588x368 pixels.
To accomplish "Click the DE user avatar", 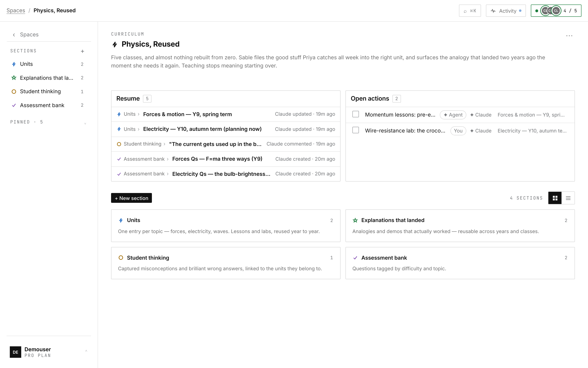I will (15, 352).
